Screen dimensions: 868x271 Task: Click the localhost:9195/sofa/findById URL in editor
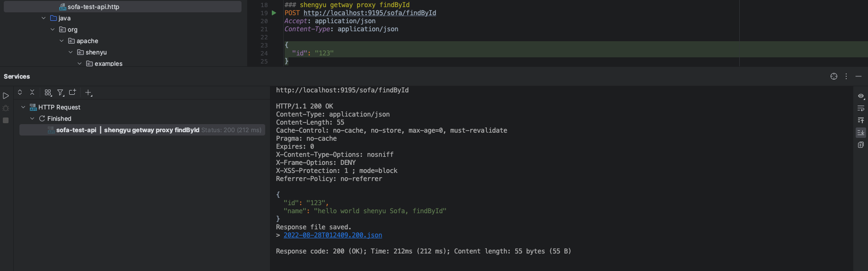coord(369,13)
